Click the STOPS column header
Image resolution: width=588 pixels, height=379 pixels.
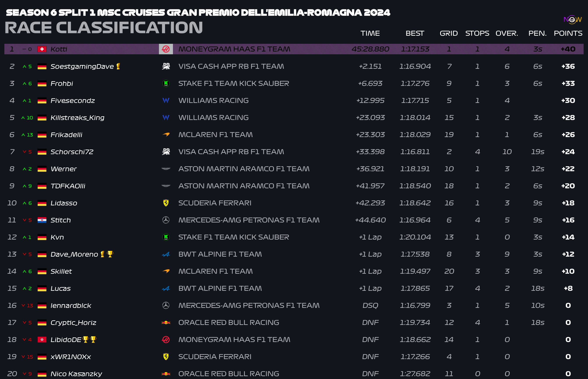[477, 33]
